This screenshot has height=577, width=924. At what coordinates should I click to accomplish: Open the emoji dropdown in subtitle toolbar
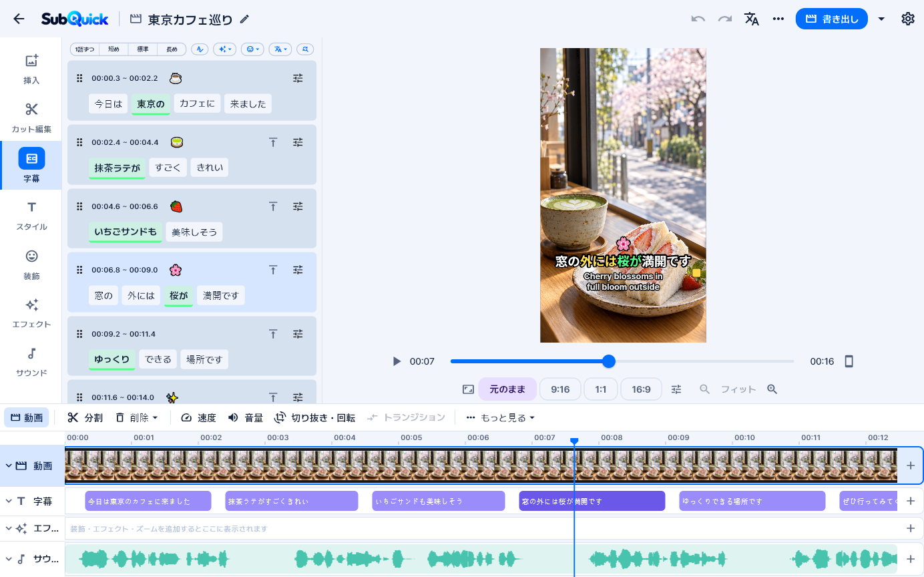coord(252,49)
